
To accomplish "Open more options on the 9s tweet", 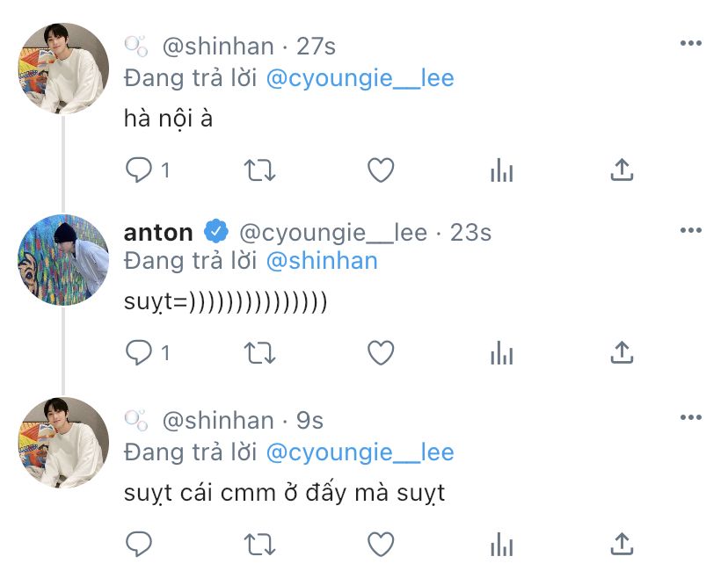I will (x=691, y=417).
